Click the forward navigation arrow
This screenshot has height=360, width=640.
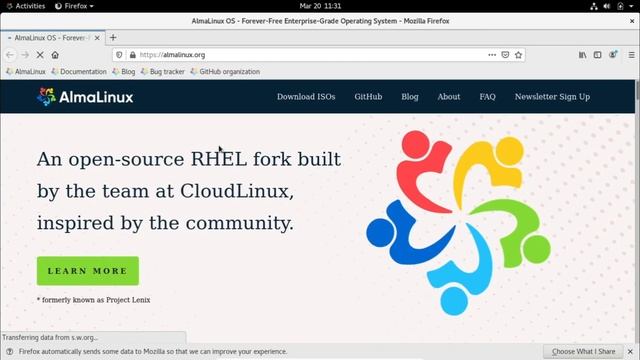pos(25,55)
